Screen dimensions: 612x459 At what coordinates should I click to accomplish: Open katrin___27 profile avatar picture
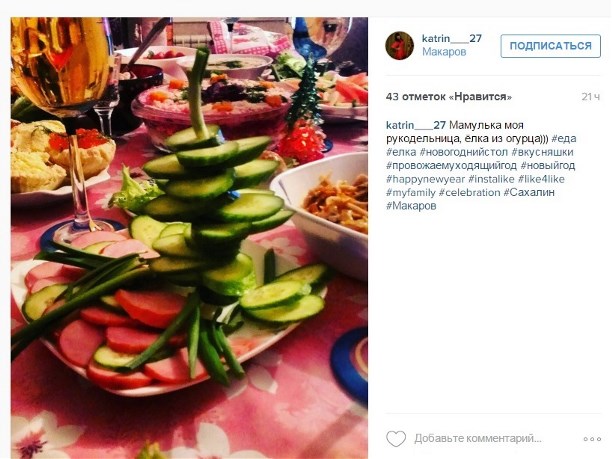pyautogui.click(x=399, y=46)
